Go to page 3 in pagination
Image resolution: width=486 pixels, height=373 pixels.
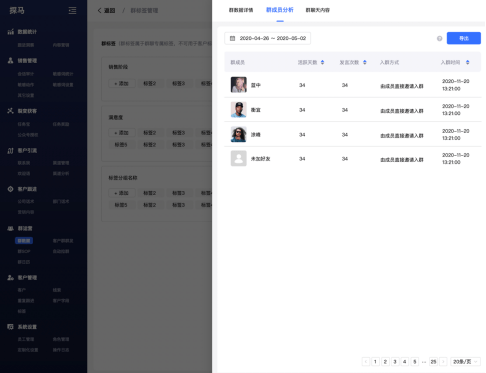point(395,362)
